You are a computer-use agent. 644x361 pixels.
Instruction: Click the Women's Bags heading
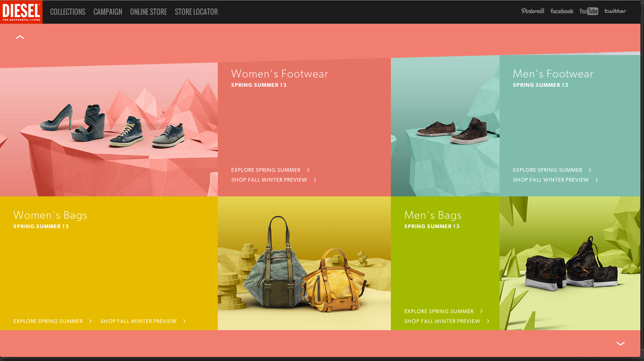click(x=50, y=215)
